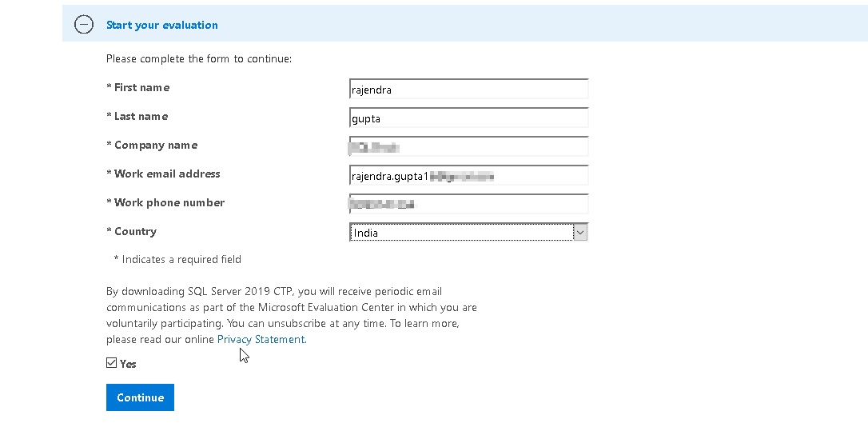Click the Continue button
This screenshot has height=435, width=868.
tap(140, 397)
